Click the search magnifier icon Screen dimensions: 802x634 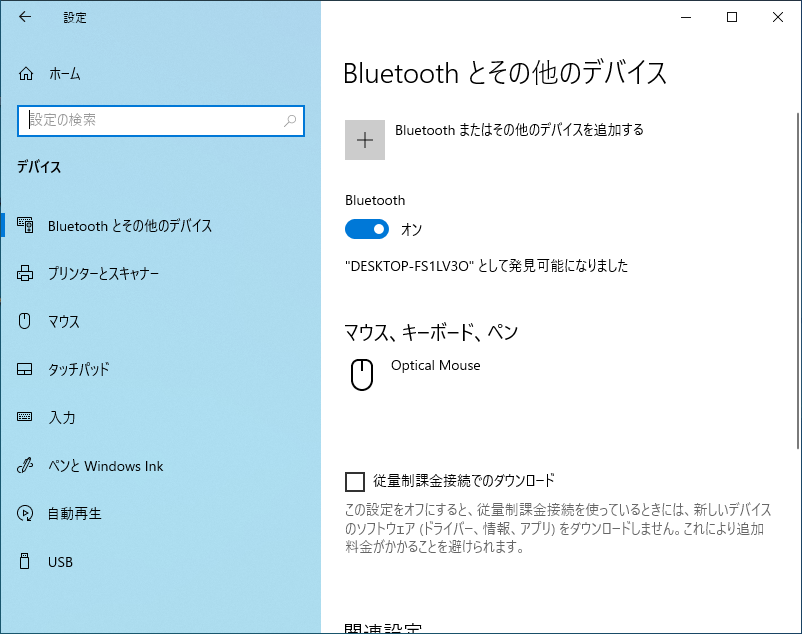(x=290, y=121)
